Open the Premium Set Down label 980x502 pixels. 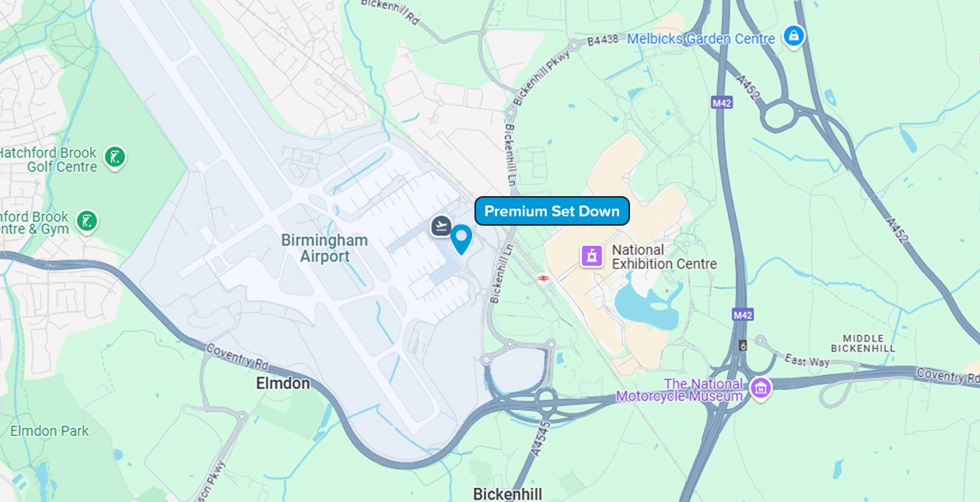551,211
